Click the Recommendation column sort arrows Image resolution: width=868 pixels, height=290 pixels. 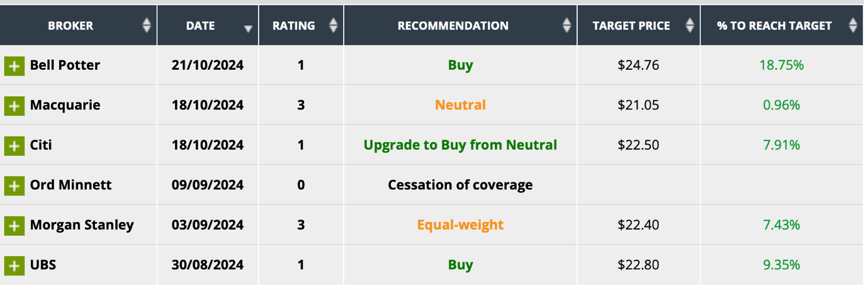(x=566, y=26)
